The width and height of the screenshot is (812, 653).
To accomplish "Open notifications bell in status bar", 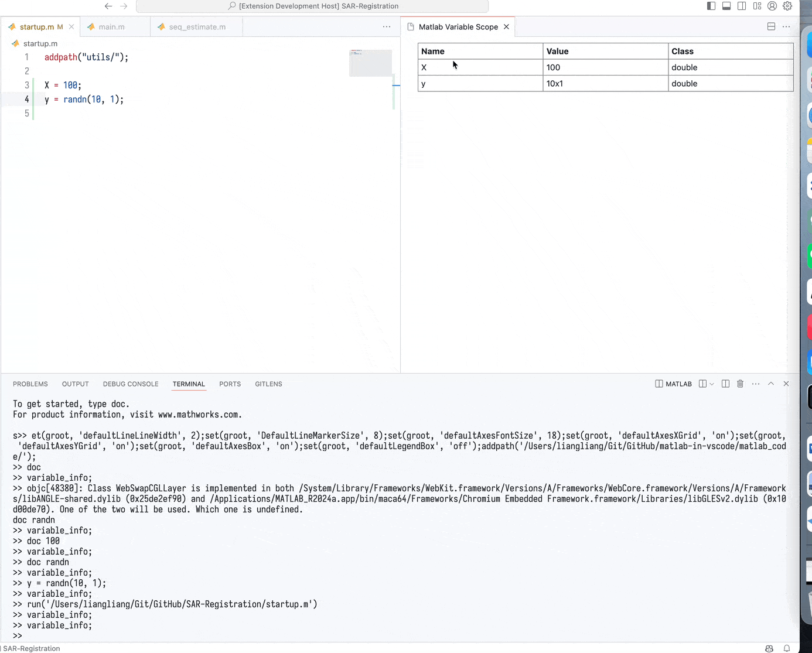I will 787,648.
